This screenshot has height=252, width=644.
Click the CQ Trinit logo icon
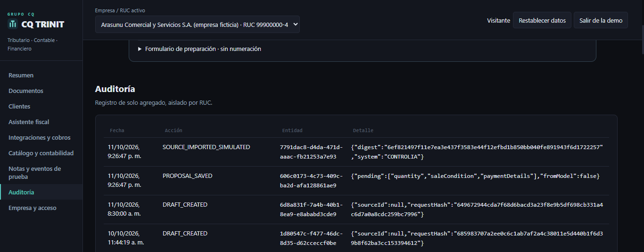click(13, 24)
